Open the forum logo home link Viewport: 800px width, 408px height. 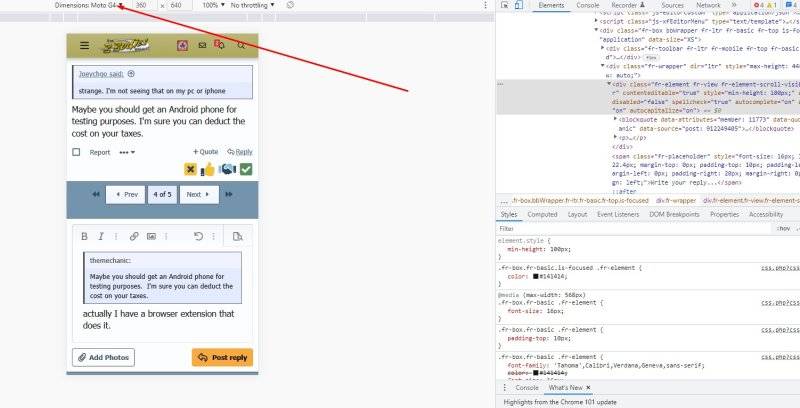tap(126, 46)
